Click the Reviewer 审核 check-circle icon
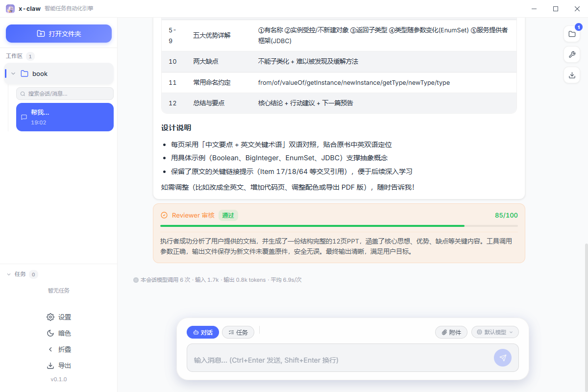The height and width of the screenshot is (392, 588). point(164,215)
